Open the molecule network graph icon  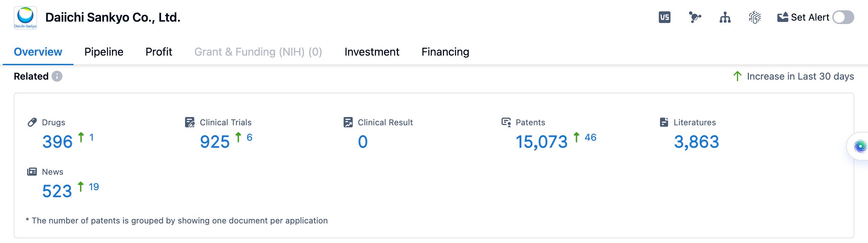pyautogui.click(x=695, y=17)
